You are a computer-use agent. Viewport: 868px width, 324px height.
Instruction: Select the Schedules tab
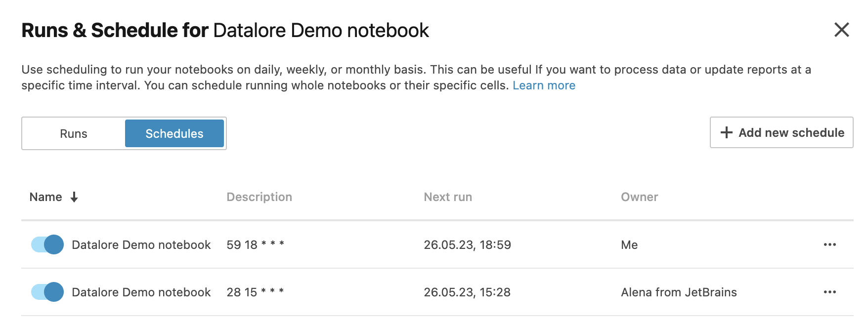tap(174, 133)
